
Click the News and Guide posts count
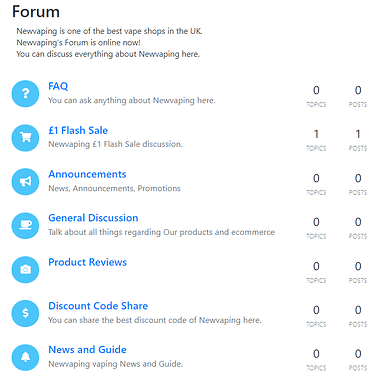click(358, 354)
